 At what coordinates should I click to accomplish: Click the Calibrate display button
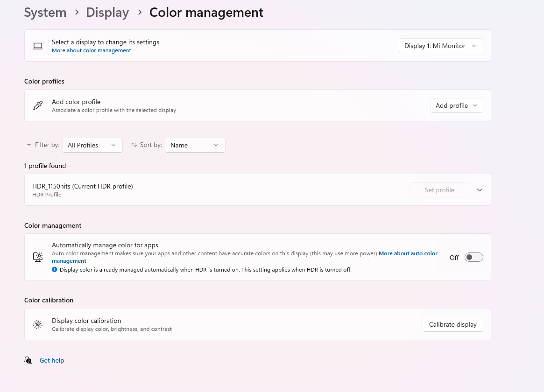pyautogui.click(x=453, y=324)
